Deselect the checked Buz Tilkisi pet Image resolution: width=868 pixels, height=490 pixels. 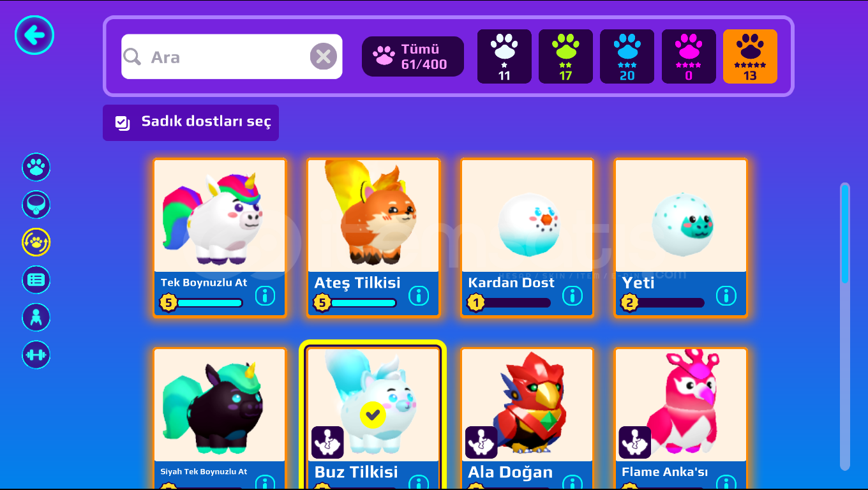point(373,415)
